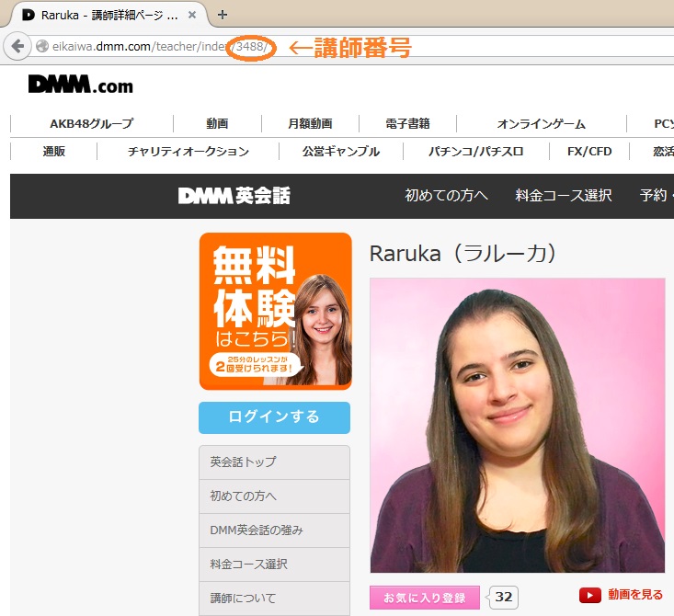Close the Raruka browser tab
Screen dimensions: 674x616
coord(192,15)
